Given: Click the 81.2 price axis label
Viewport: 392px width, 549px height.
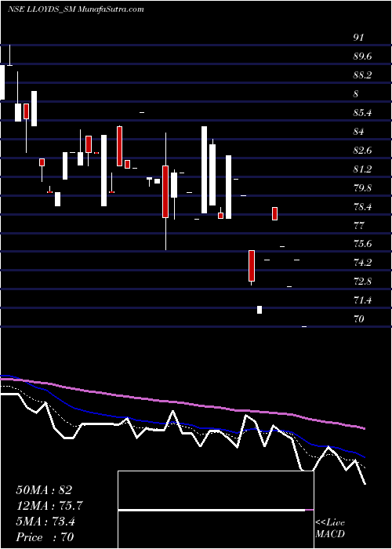Looking at the screenshot, I should [364, 169].
